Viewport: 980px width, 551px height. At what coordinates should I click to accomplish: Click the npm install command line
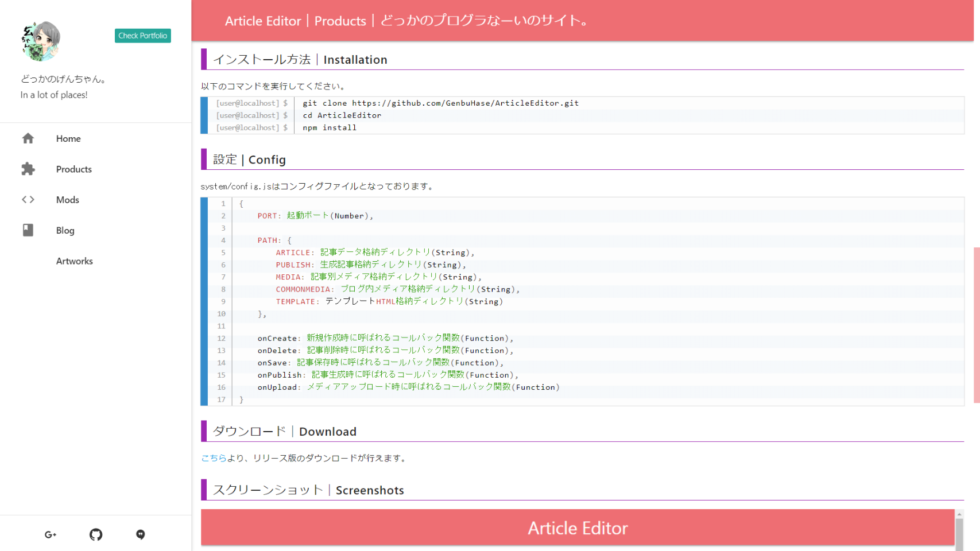coord(330,128)
